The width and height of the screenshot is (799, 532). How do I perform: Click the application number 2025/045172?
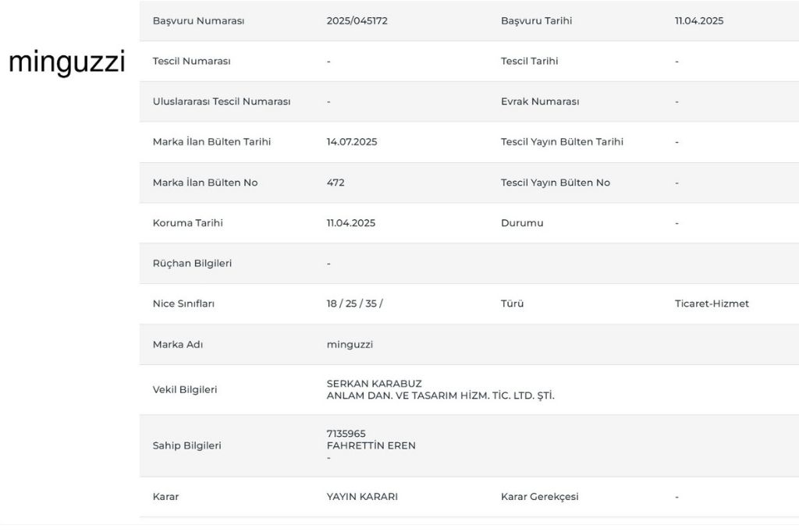(x=357, y=21)
